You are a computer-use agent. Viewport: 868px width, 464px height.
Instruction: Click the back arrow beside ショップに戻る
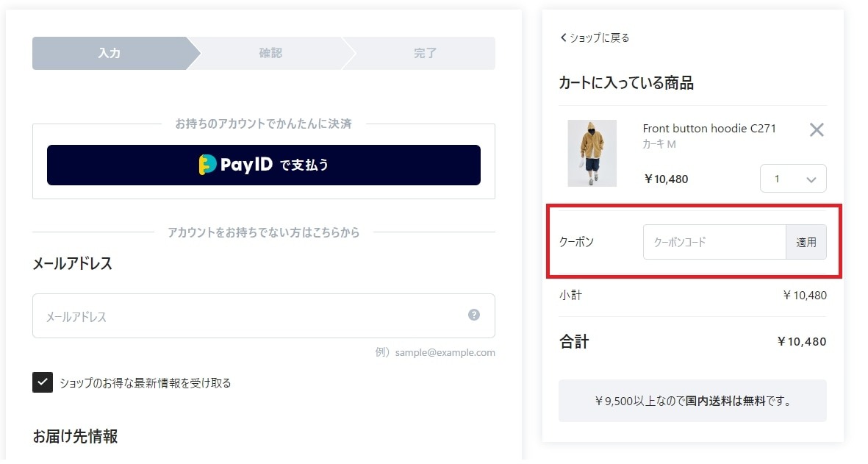click(x=564, y=38)
